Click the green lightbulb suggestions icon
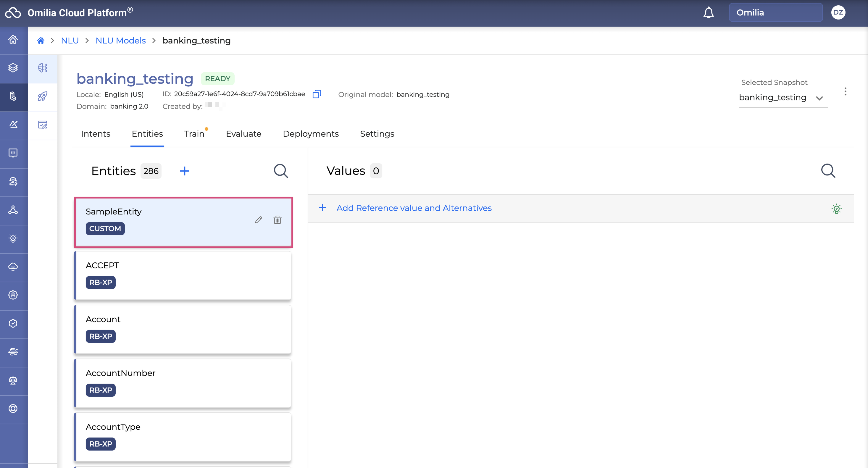 click(x=836, y=209)
